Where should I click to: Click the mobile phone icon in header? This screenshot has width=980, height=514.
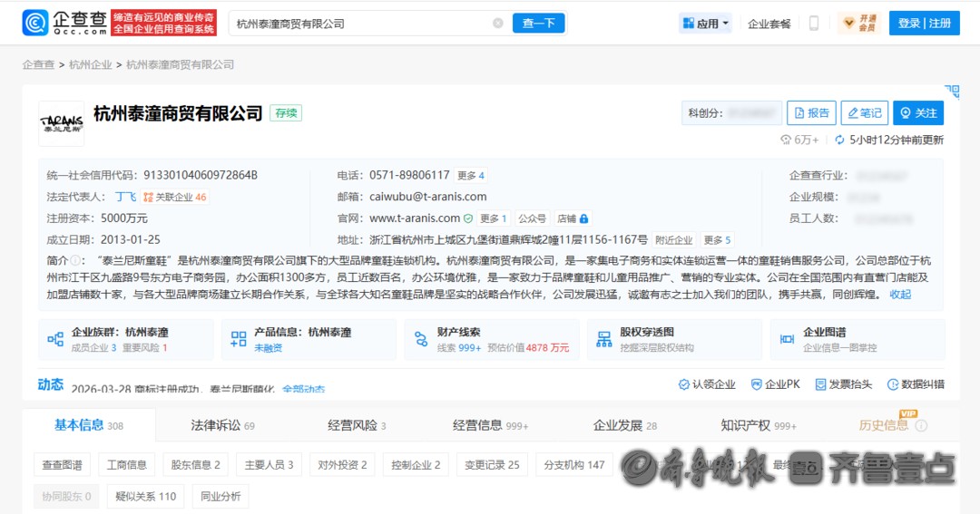[x=814, y=24]
